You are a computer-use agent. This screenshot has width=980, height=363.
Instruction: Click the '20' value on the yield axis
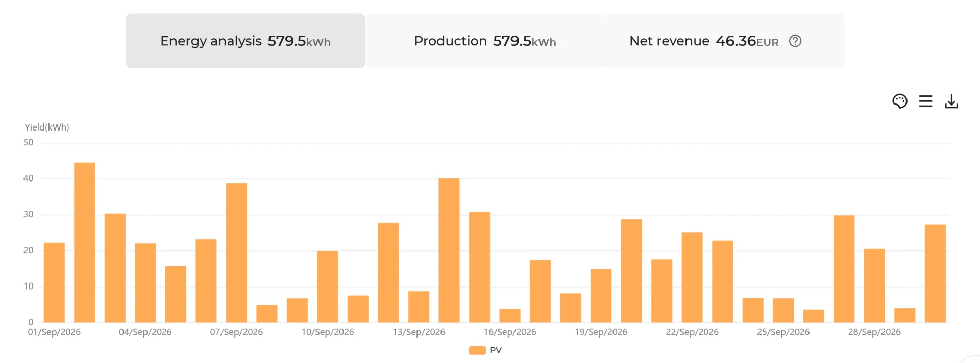29,250
